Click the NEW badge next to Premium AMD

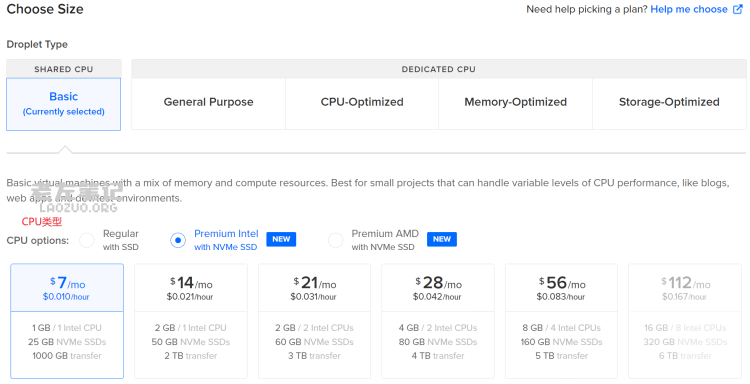pos(442,239)
